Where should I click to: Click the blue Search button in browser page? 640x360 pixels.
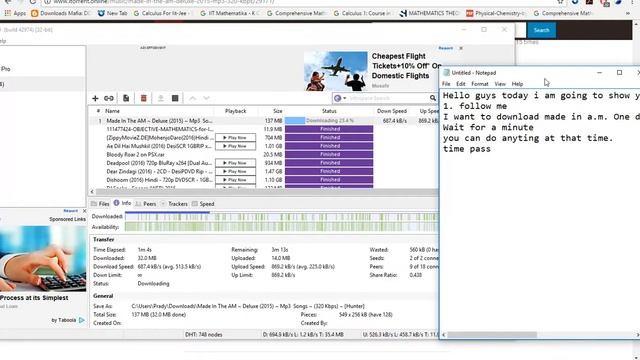tap(541, 30)
